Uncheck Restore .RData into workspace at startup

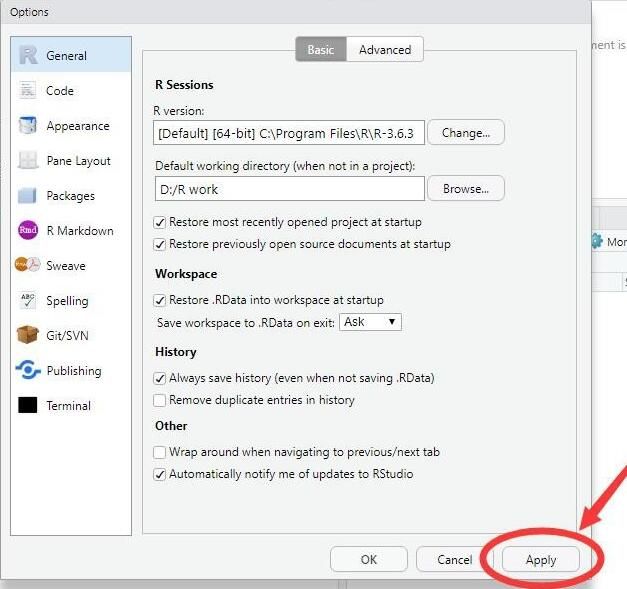160,300
